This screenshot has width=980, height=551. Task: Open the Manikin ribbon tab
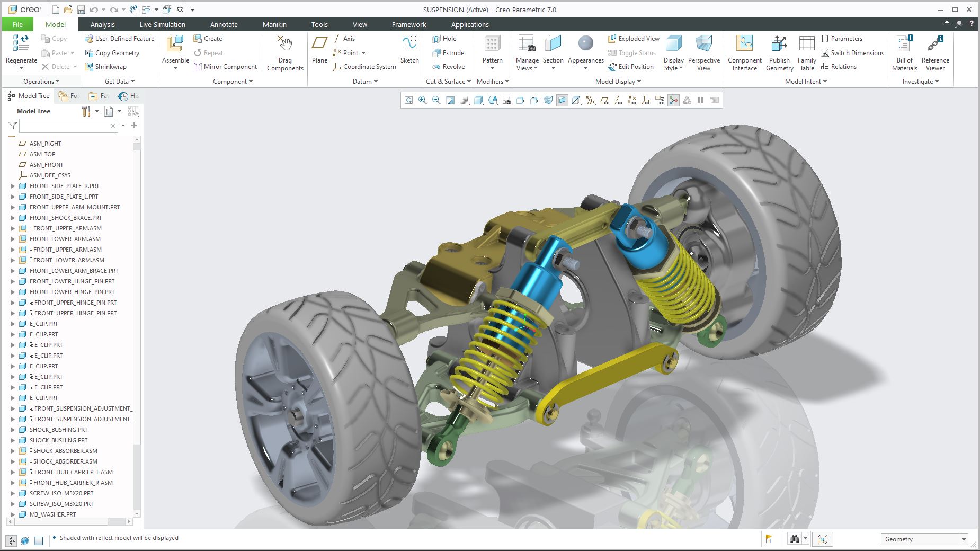click(274, 24)
